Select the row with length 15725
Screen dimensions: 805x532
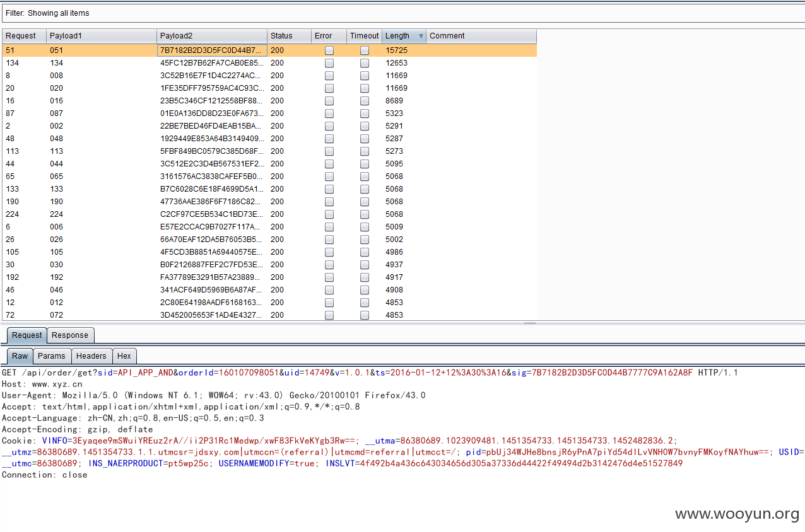click(269, 50)
